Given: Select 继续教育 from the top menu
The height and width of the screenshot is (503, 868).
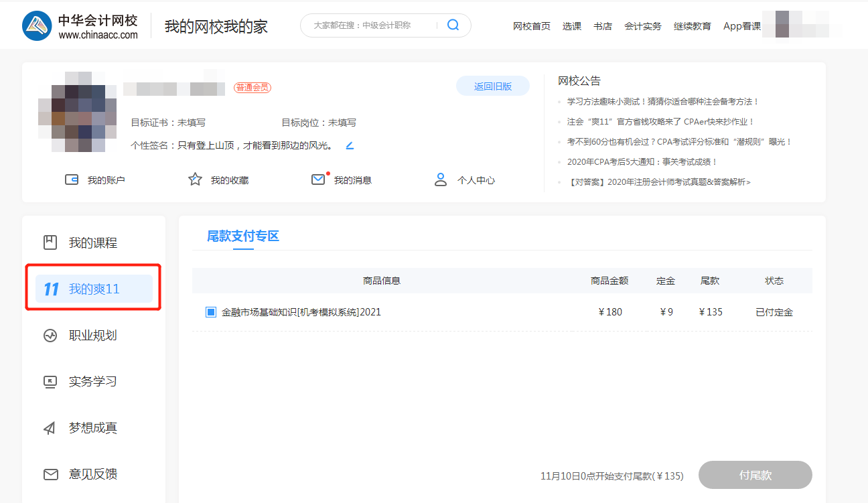Looking at the screenshot, I should [x=693, y=26].
